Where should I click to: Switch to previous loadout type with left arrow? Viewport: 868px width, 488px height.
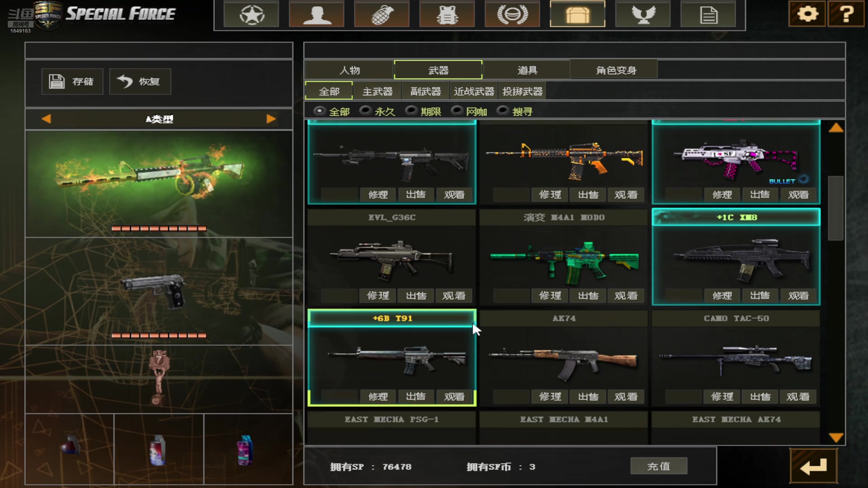[x=46, y=119]
